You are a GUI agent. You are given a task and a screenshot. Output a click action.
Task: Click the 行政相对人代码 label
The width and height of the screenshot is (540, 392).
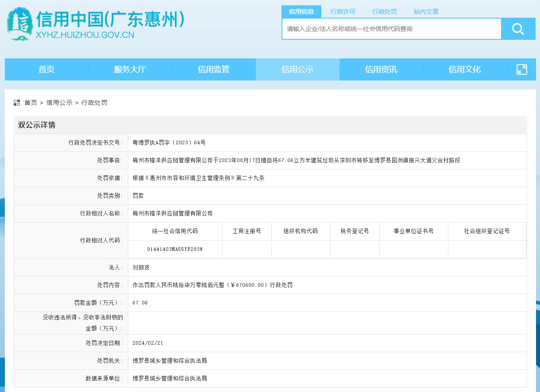point(101,240)
